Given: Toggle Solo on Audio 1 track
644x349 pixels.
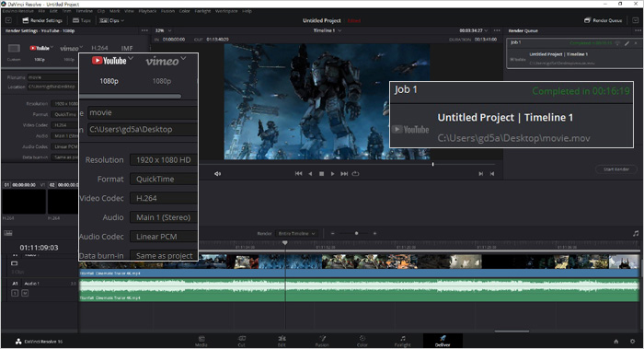Looking at the screenshot, I should [15, 293].
